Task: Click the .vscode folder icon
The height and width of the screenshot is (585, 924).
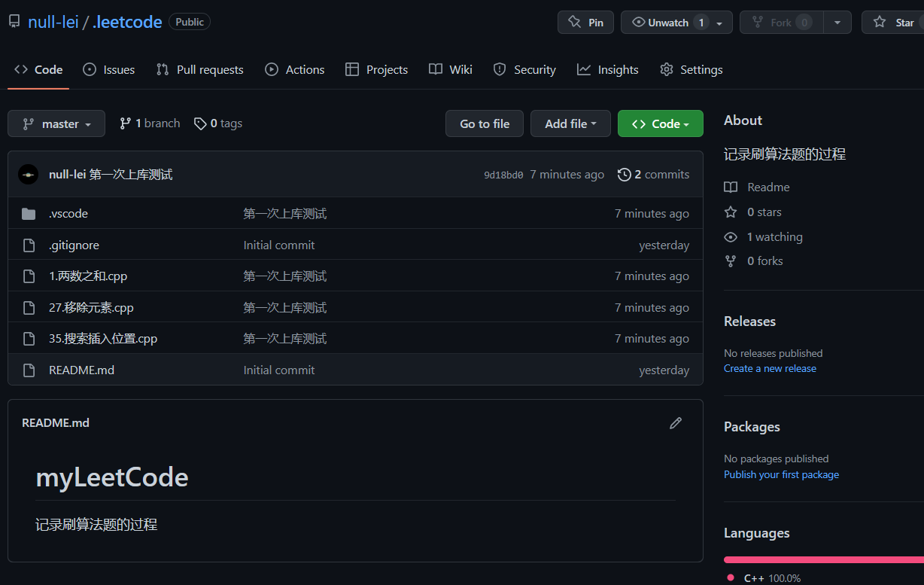Action: 29,214
